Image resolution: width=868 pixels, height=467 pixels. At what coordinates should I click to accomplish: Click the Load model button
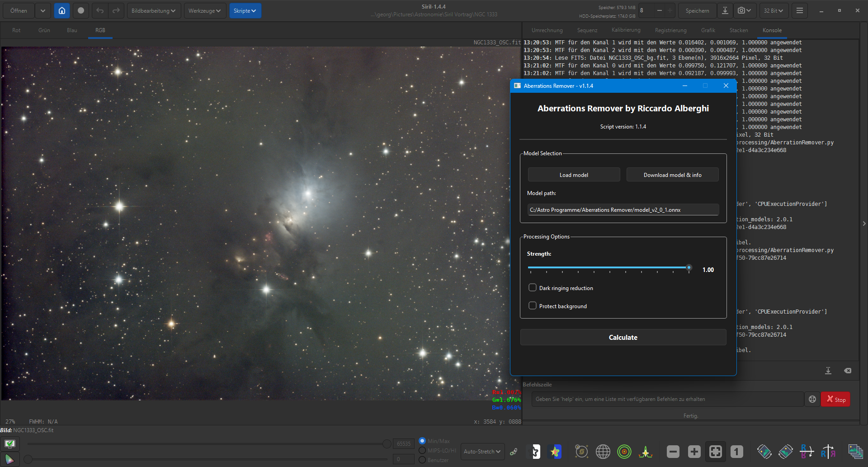574,175
